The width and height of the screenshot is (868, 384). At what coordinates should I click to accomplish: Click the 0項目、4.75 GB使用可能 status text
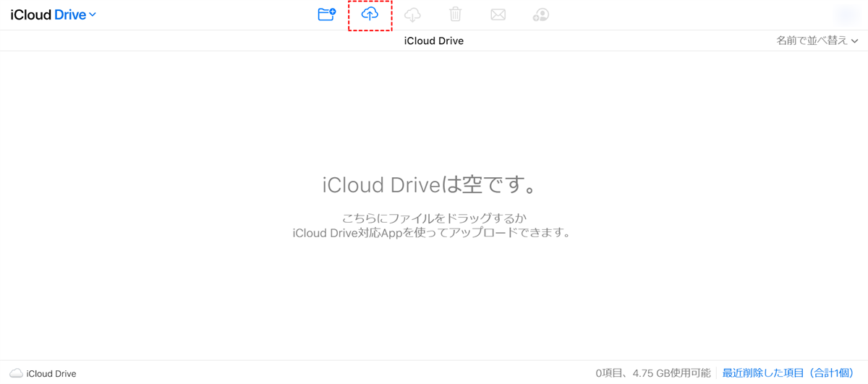[653, 373]
